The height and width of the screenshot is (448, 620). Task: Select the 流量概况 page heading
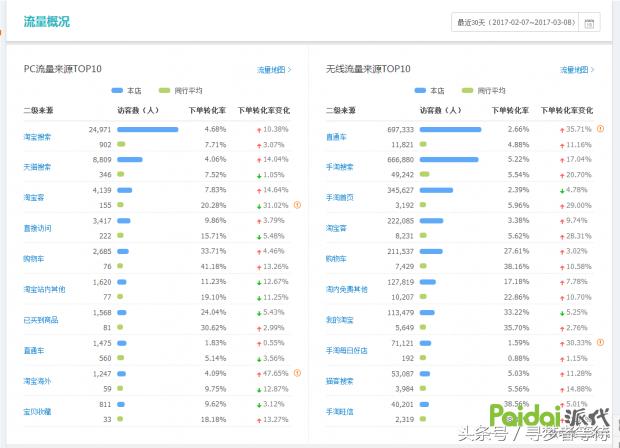pyautogui.click(x=47, y=21)
